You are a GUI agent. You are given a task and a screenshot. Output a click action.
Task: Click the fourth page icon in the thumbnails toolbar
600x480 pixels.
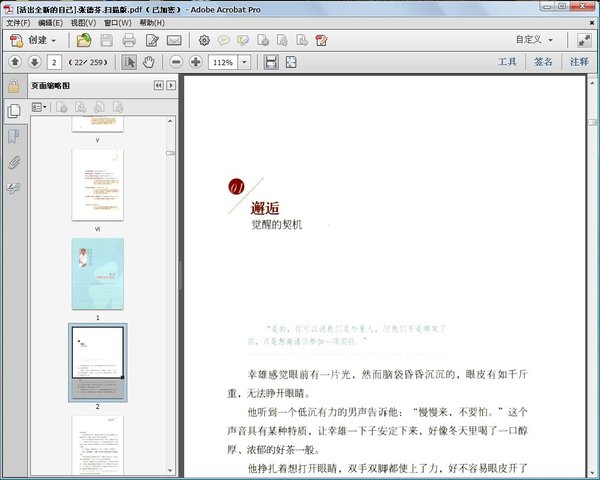118,107
